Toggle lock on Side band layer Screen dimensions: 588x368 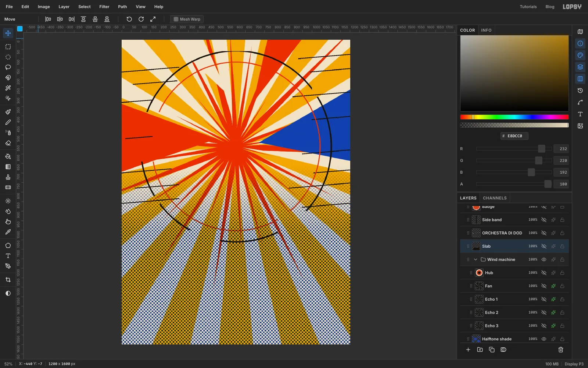[562, 220]
